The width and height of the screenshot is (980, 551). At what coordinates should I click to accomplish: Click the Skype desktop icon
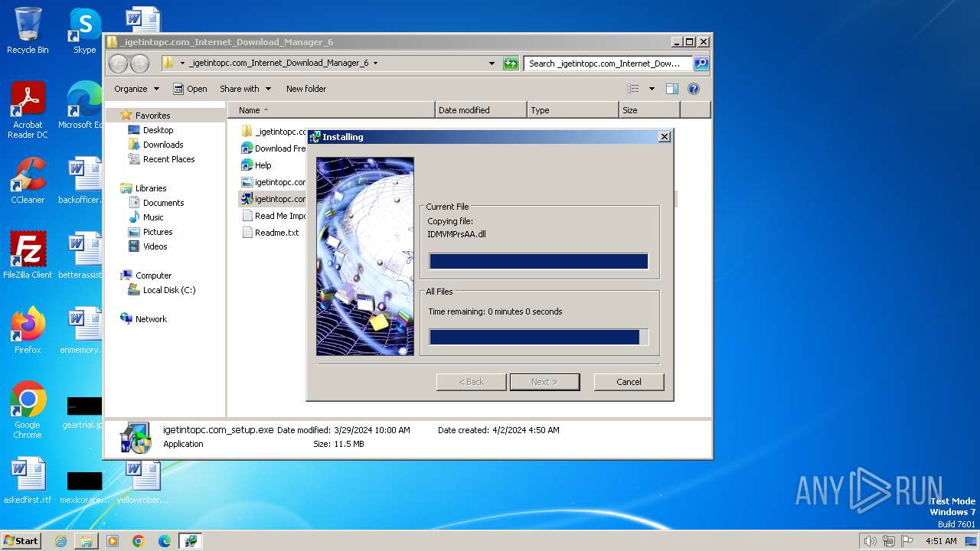coord(84,31)
